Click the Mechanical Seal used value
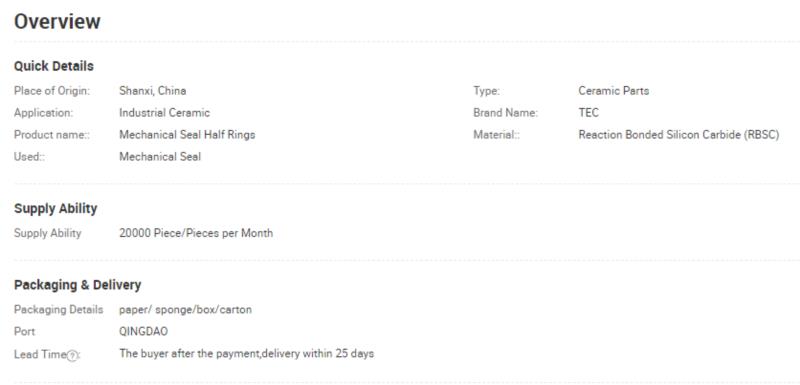This screenshot has width=800, height=385. [160, 157]
